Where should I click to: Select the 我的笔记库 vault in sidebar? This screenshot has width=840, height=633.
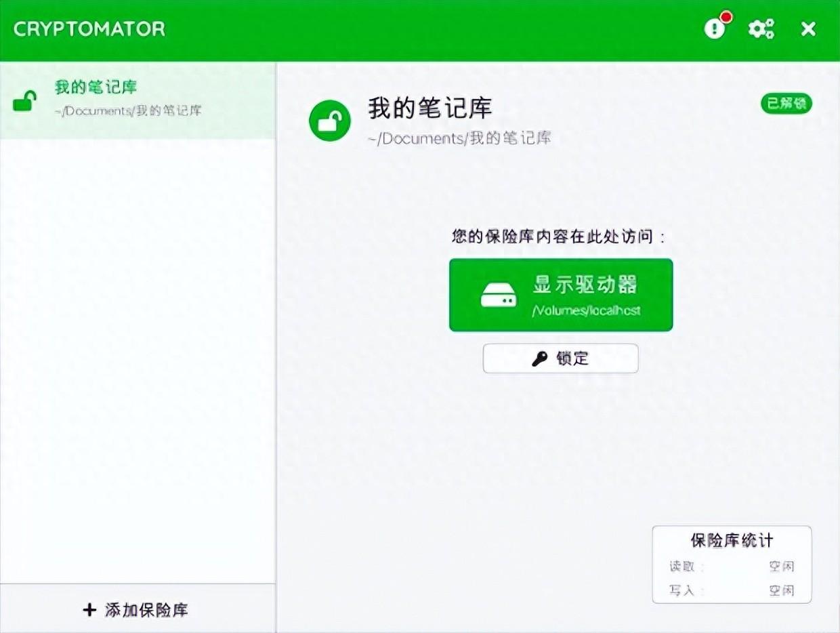(x=138, y=100)
